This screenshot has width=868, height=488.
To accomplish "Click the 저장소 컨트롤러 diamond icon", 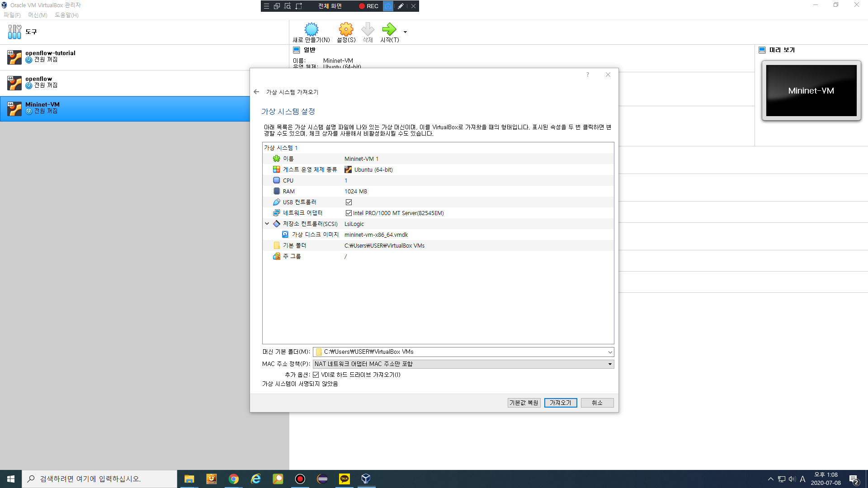I will [276, 224].
